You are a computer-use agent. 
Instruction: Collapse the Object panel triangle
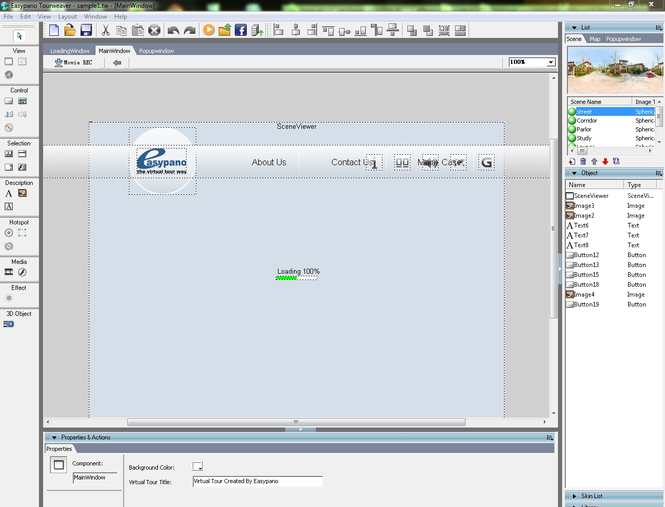tap(574, 173)
